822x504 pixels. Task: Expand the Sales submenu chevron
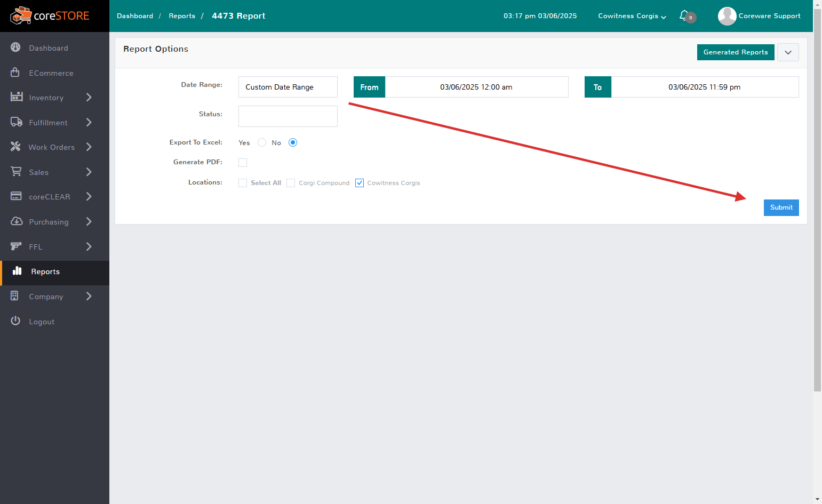89,172
